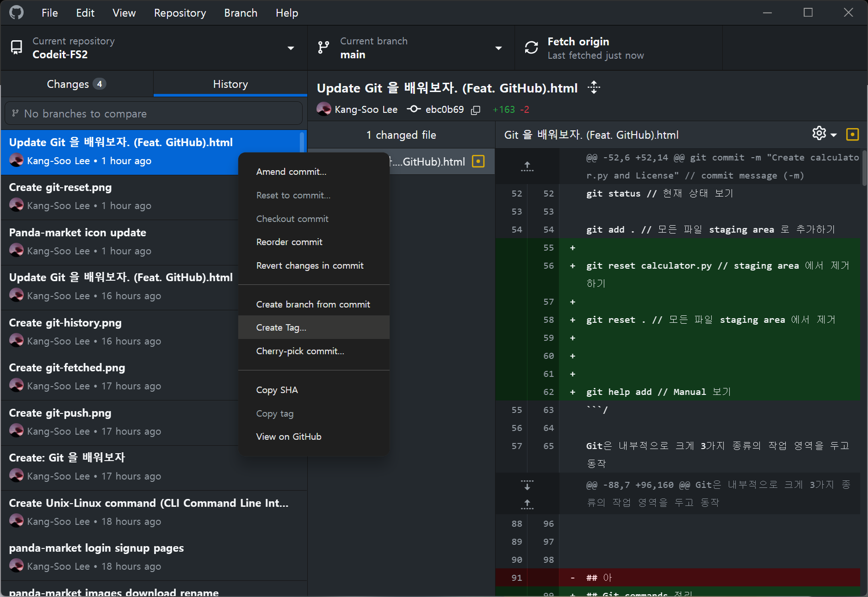The width and height of the screenshot is (868, 597).
Task: Click the repository icon beside Codeit-FS2
Action: (x=17, y=48)
